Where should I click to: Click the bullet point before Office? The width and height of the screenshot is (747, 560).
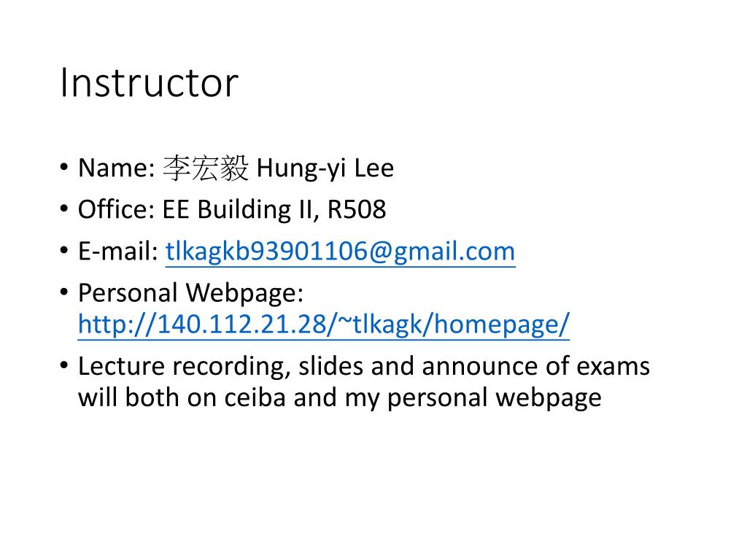point(64,209)
